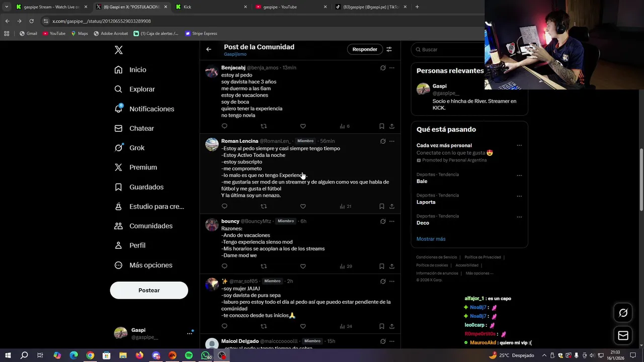Open the Laporta trending topic

[x=426, y=202]
